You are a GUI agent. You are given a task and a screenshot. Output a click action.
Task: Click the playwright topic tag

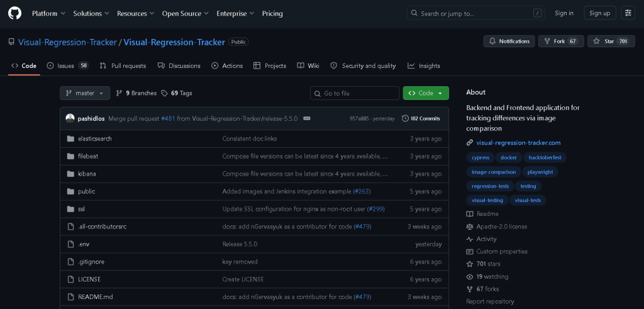(540, 172)
